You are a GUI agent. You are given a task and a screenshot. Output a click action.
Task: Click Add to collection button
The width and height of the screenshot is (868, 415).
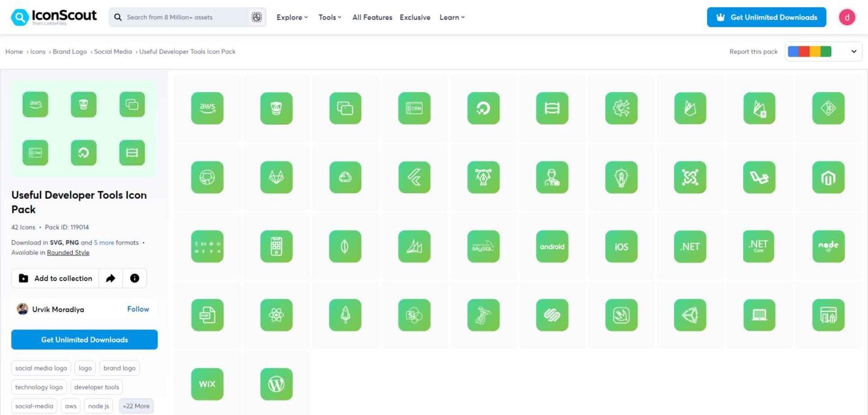coord(55,278)
